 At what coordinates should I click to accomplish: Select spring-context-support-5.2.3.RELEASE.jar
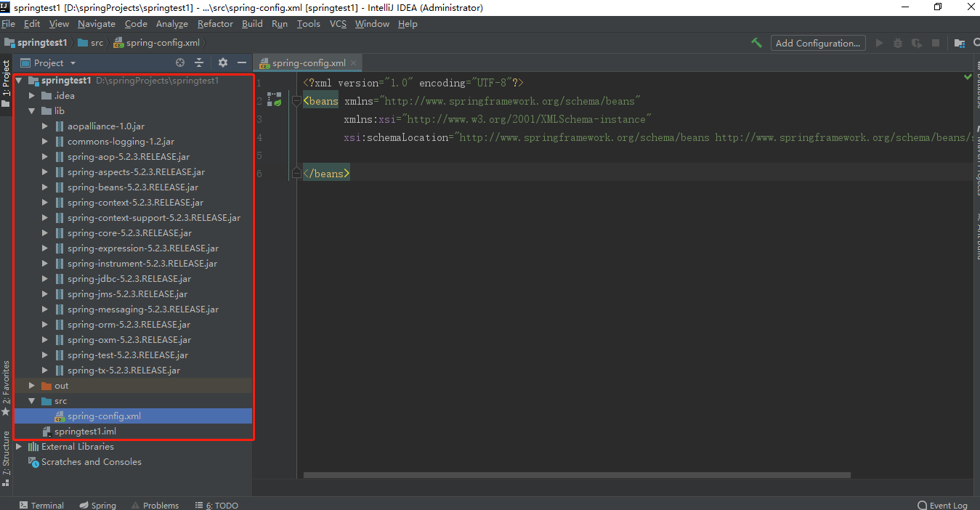(154, 218)
